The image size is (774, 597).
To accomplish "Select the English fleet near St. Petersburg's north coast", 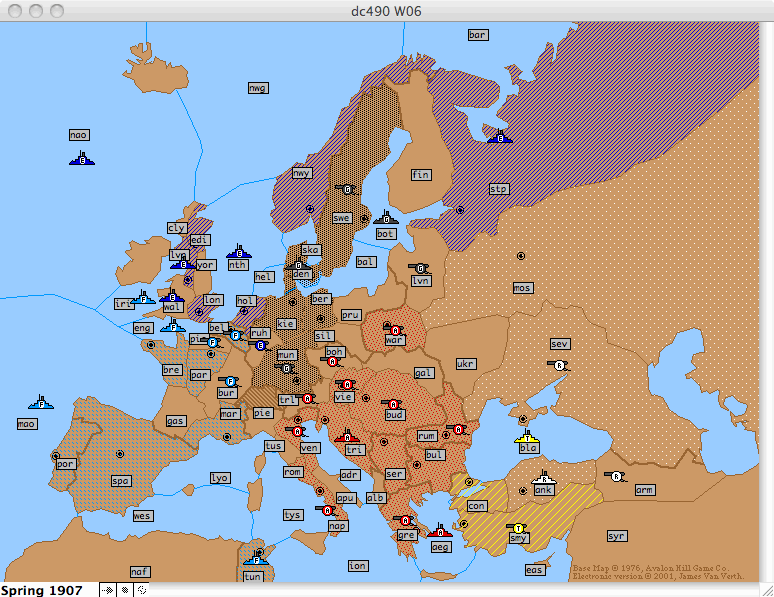I will (x=498, y=137).
